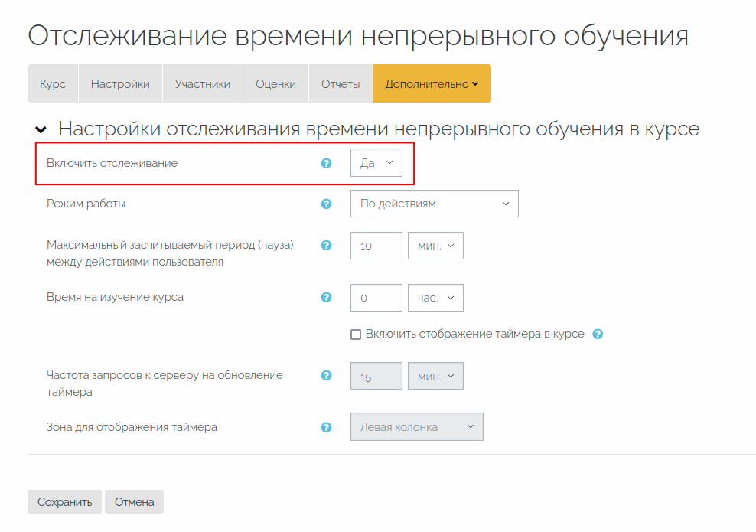Show help for 'Время на изучение курса'

tap(327, 297)
